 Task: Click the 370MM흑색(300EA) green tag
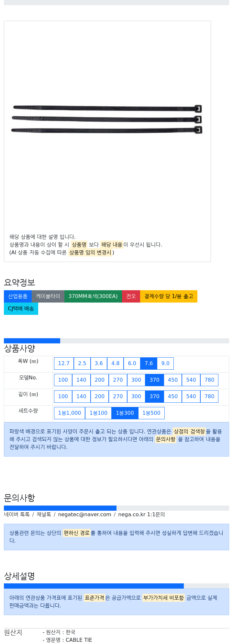point(93,296)
